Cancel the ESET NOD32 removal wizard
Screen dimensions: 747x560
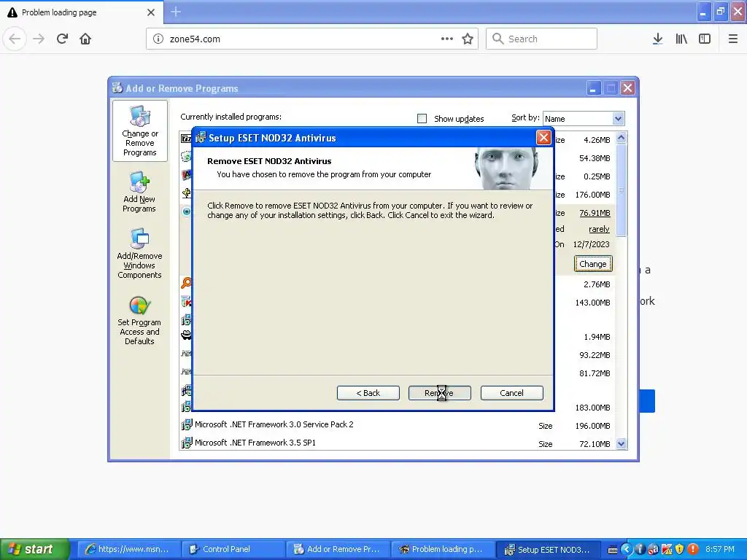point(511,393)
